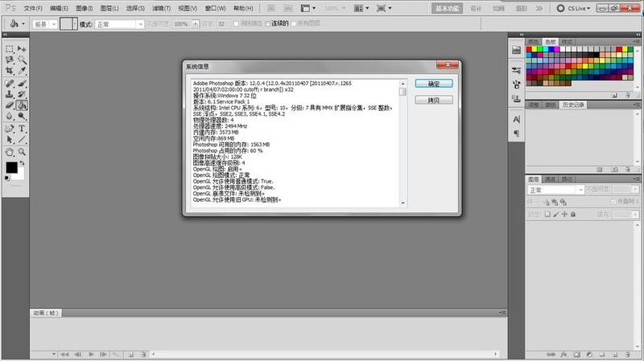Click the background color swatch
The image size is (644, 361).
click(x=21, y=175)
